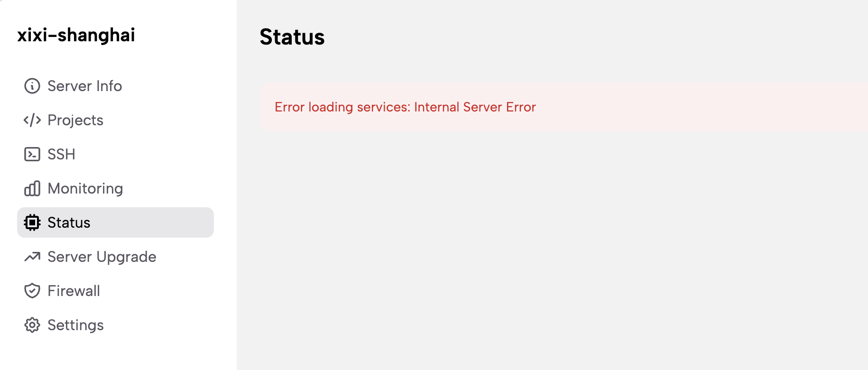This screenshot has height=370, width=868.
Task: Click the Server Info circle icon
Action: tap(32, 86)
